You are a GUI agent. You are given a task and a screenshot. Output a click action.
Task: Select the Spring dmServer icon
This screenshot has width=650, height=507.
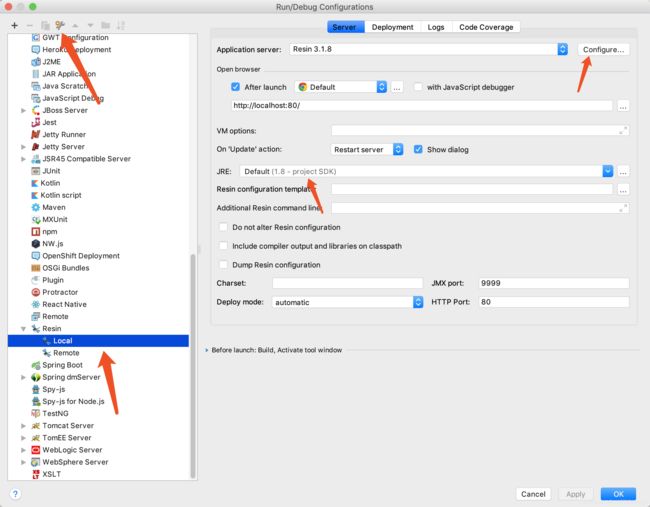point(36,377)
